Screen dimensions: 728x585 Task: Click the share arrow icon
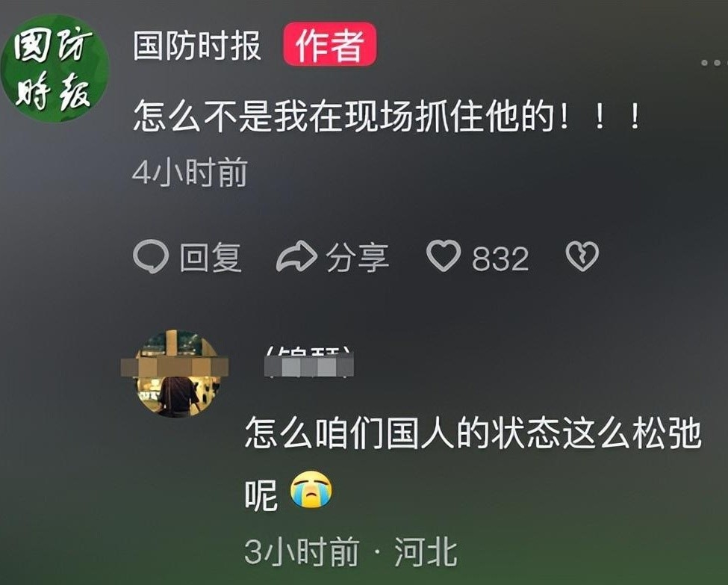pyautogui.click(x=296, y=256)
